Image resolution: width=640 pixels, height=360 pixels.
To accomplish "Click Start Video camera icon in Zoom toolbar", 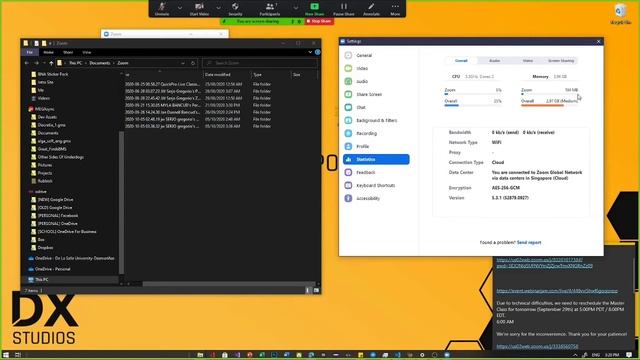I will pyautogui.click(x=199, y=7).
